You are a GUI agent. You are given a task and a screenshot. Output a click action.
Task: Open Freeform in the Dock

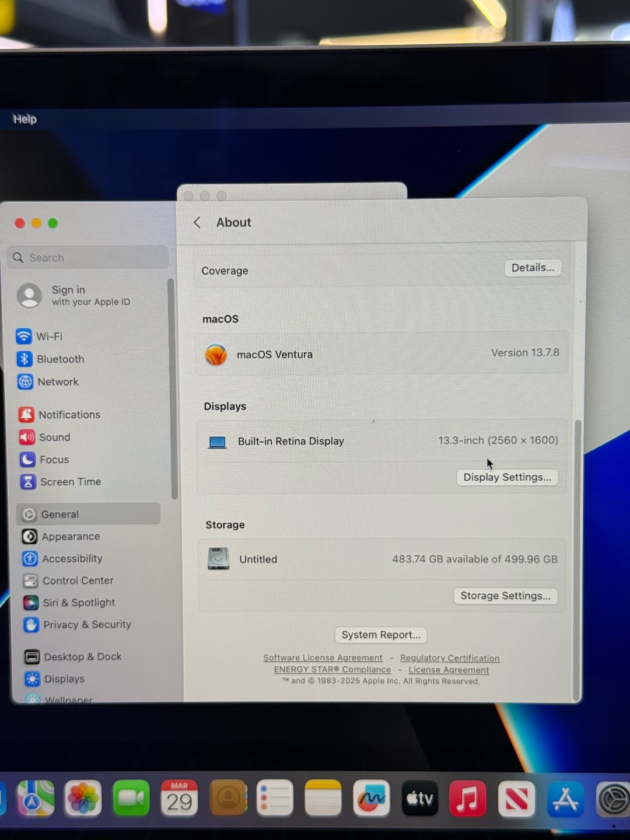pyautogui.click(x=371, y=797)
